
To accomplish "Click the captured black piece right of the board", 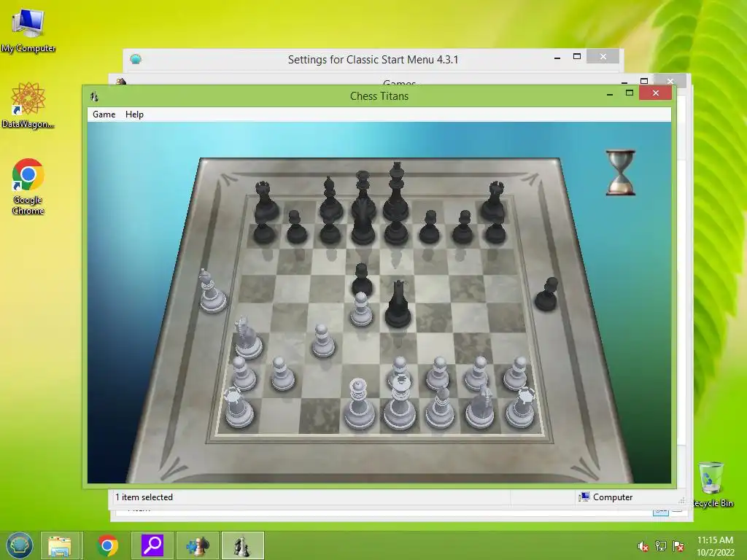I will pyautogui.click(x=547, y=295).
